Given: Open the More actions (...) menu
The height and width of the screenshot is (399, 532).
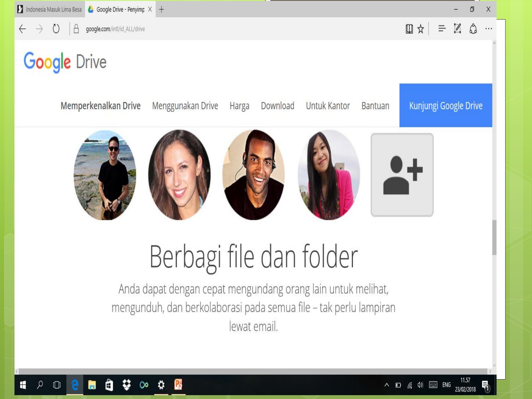Looking at the screenshot, I should tap(489, 29).
